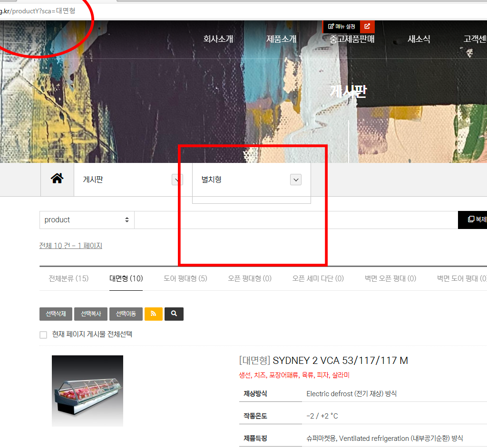The image size is (487, 448).
Task: Click the 별치형 breadcrumb label
Action: click(x=211, y=179)
